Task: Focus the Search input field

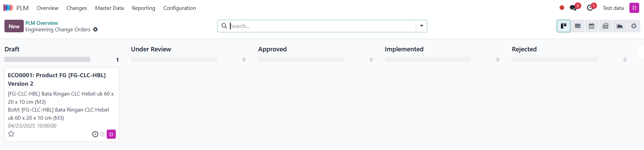Action: (x=322, y=26)
